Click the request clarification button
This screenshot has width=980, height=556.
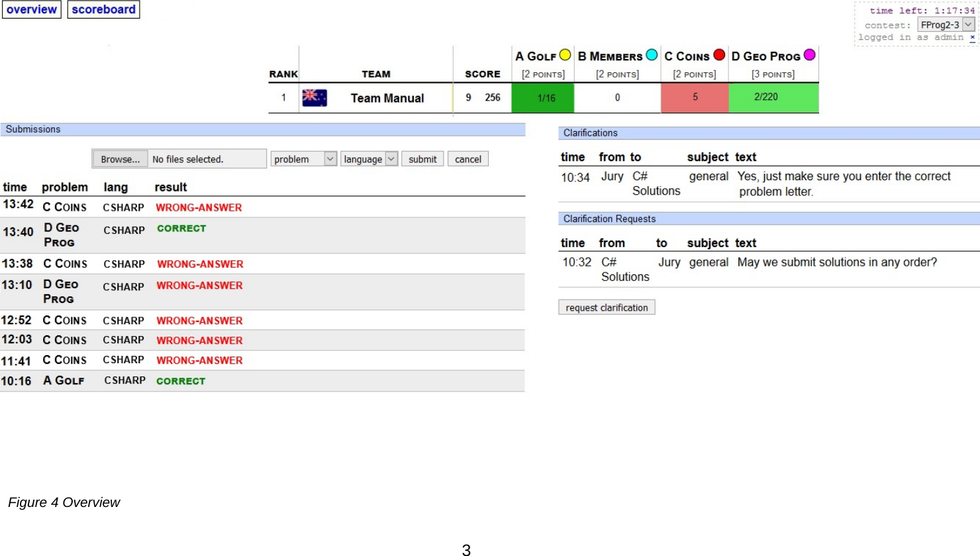pos(607,307)
